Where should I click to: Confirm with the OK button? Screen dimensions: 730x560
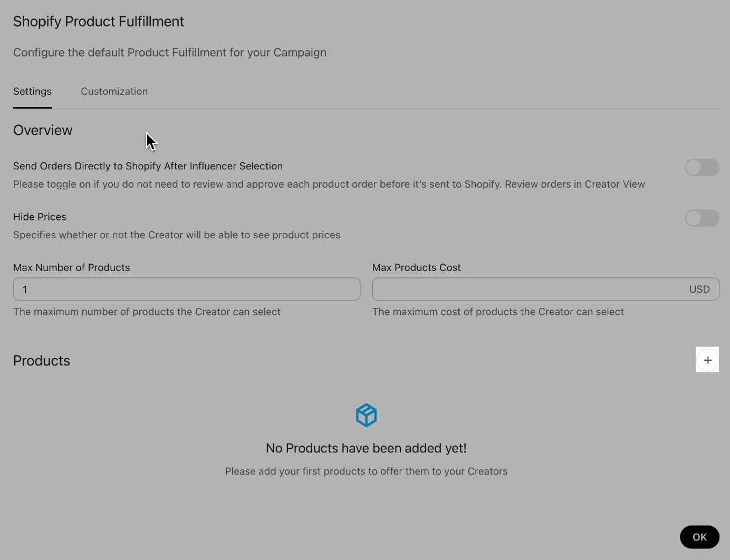click(699, 537)
